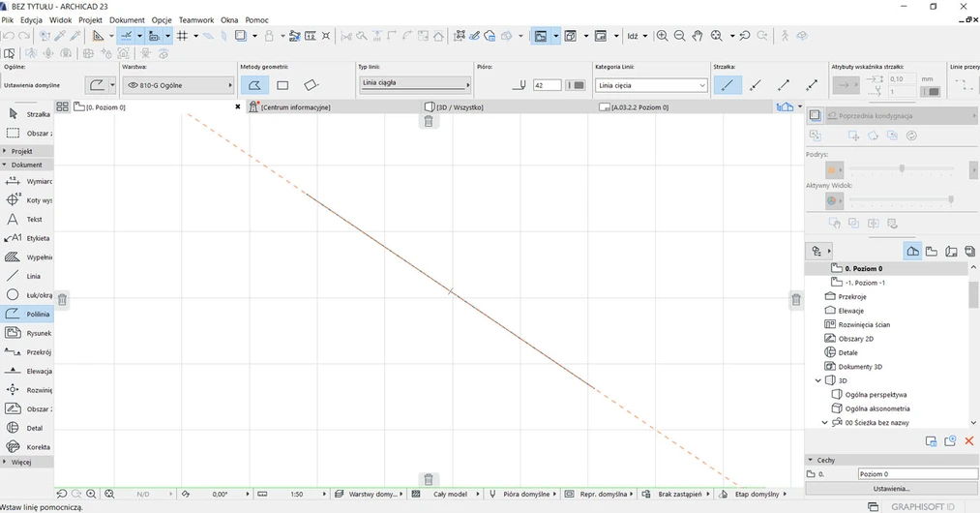The width and height of the screenshot is (980, 513).
Task: Click the pen number field showing 42
Action: [548, 85]
